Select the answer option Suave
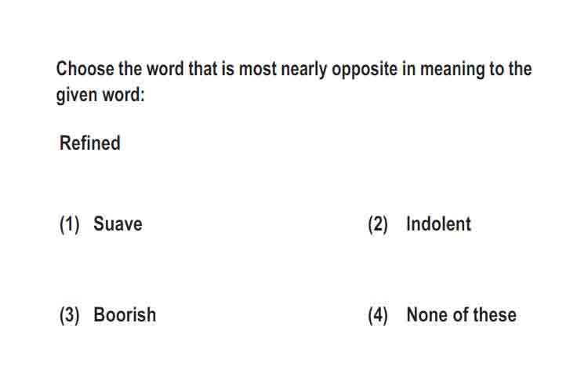This screenshot has width=588, height=392. tap(118, 224)
